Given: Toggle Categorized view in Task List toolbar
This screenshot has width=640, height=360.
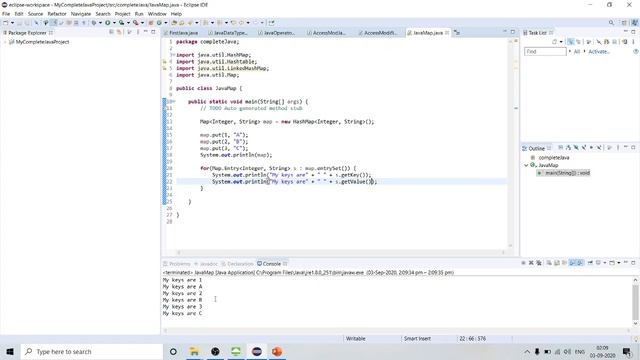Looking at the screenshot, I should 570,42.
